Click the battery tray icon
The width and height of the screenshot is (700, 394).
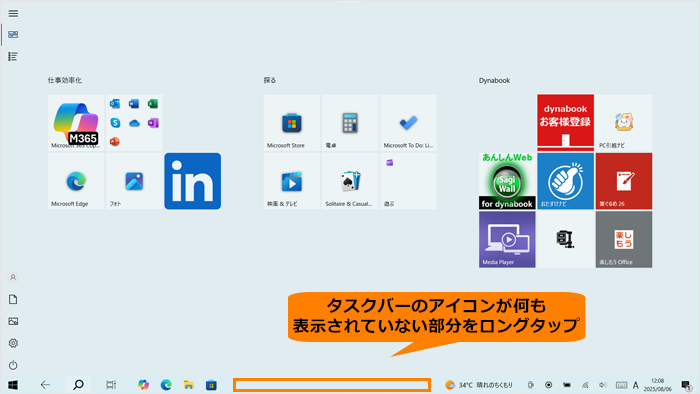pyautogui.click(x=567, y=385)
